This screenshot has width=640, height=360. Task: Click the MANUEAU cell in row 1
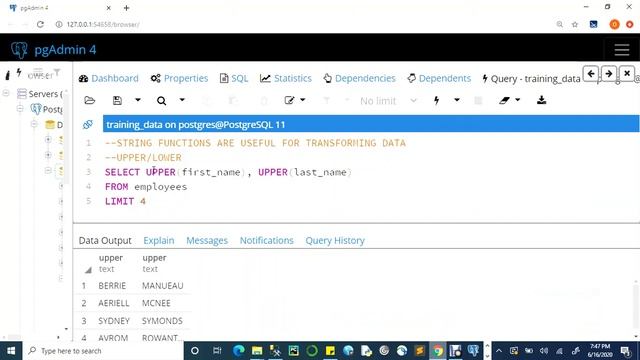click(162, 286)
